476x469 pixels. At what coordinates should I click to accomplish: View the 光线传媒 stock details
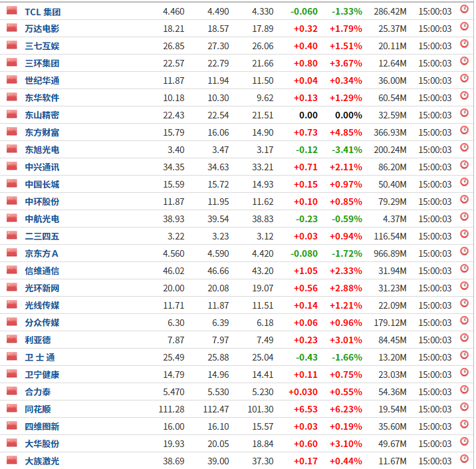click(x=42, y=306)
